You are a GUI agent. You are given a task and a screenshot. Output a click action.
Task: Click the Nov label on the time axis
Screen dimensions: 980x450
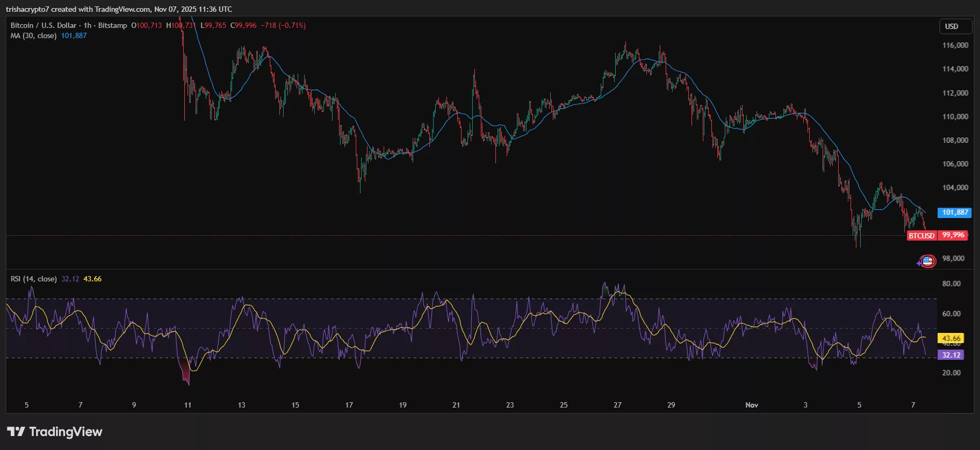pyautogui.click(x=752, y=405)
